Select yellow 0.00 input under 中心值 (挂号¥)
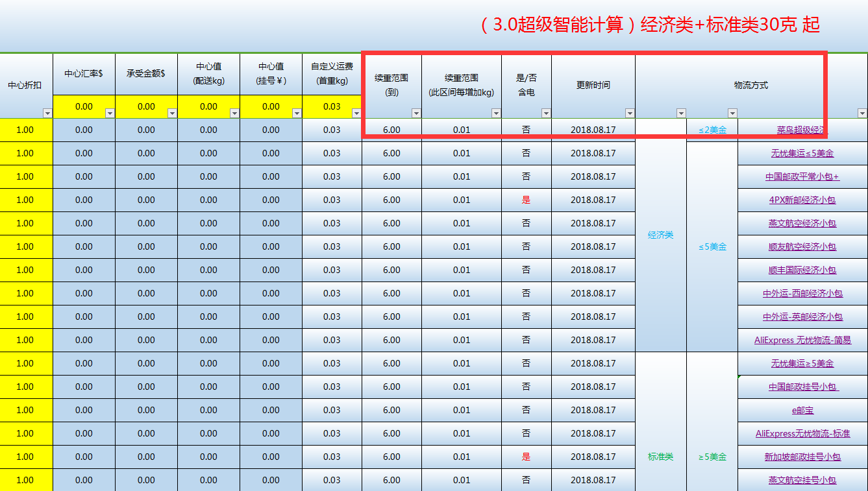The width and height of the screenshot is (868, 491). pyautogui.click(x=271, y=107)
